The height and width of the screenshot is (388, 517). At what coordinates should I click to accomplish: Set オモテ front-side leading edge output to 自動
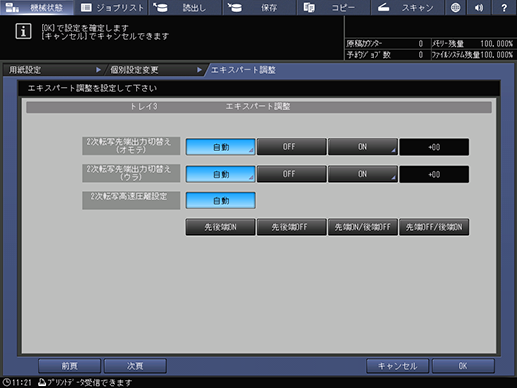pyautogui.click(x=221, y=147)
